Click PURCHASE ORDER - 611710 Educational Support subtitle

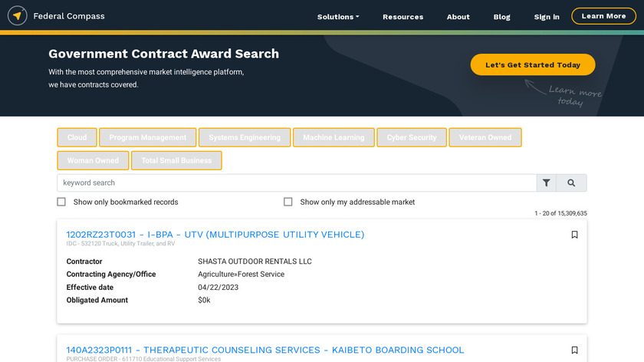143,359
